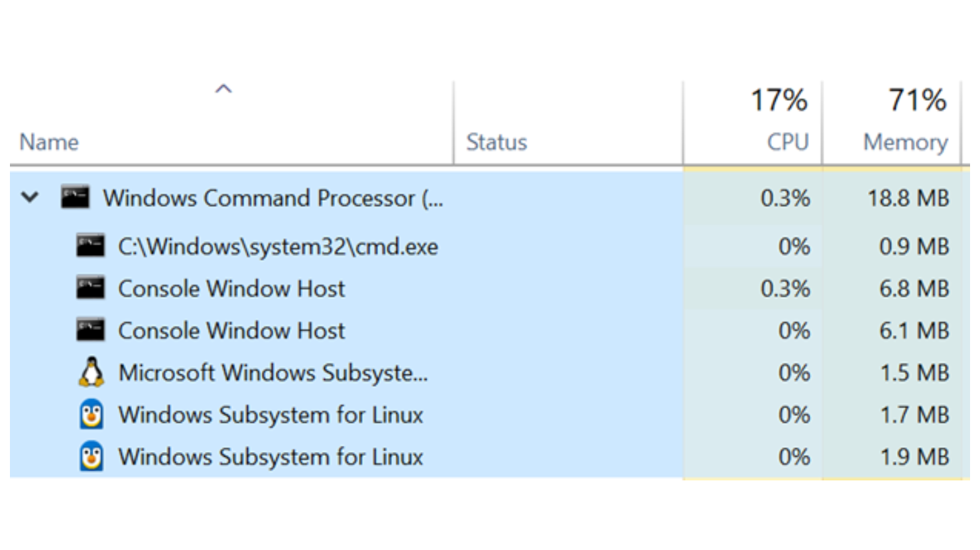Select the Microsoft Windows Subsyste... process row

(273, 372)
